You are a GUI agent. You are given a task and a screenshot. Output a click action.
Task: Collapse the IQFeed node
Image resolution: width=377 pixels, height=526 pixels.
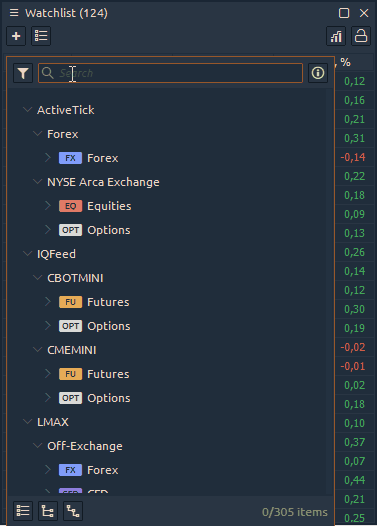27,254
